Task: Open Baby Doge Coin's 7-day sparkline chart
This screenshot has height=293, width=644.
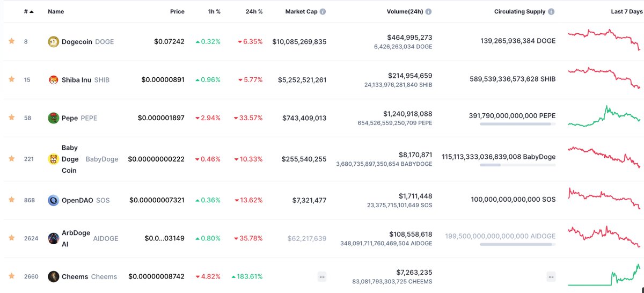Action: pos(604,157)
